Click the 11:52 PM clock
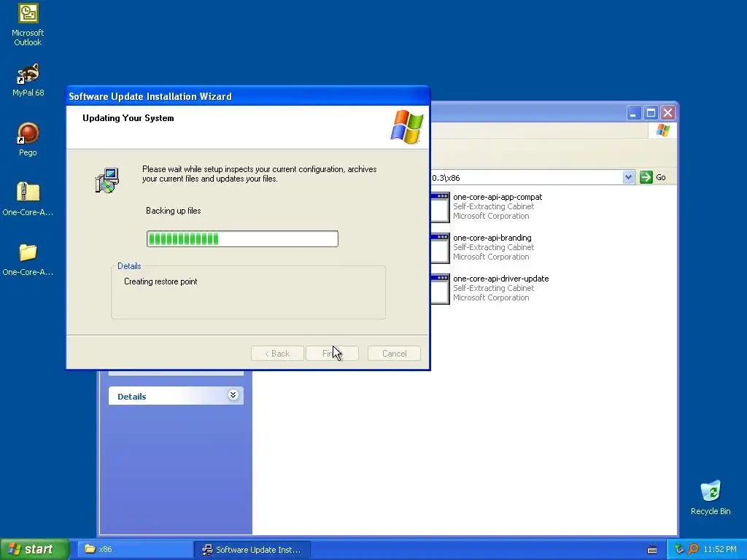The height and width of the screenshot is (560, 747). (720, 549)
